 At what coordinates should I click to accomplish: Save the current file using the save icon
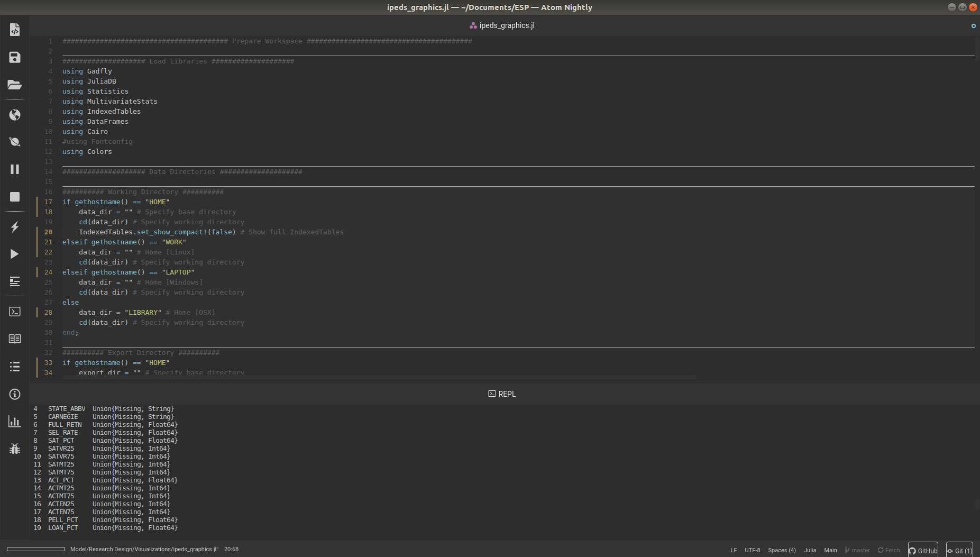click(14, 57)
